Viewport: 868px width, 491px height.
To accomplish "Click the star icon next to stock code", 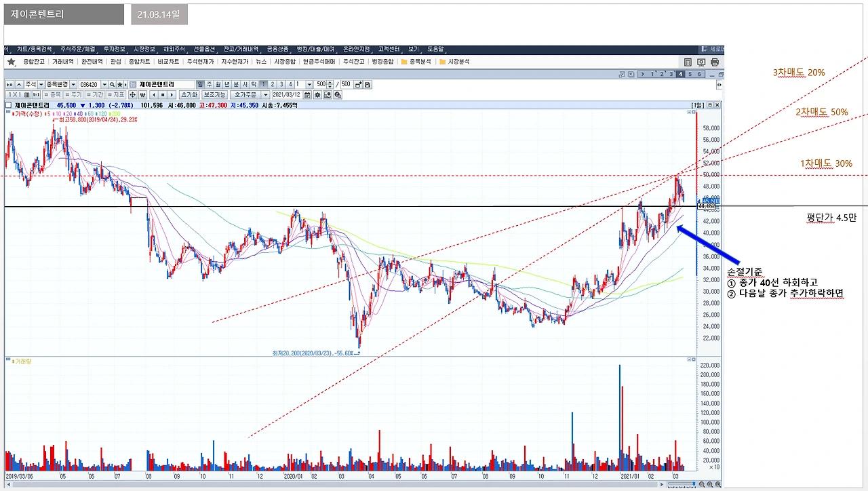I will tap(119, 85).
